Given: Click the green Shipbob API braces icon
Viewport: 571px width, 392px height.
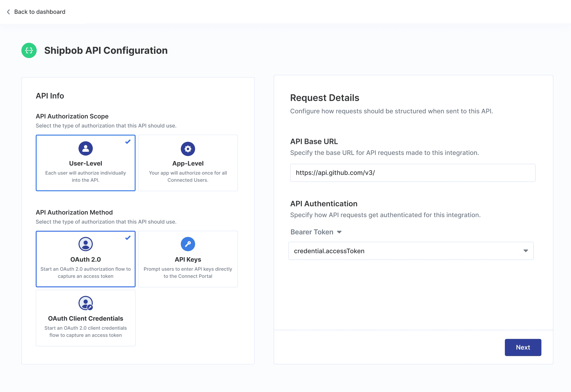Looking at the screenshot, I should [29, 50].
